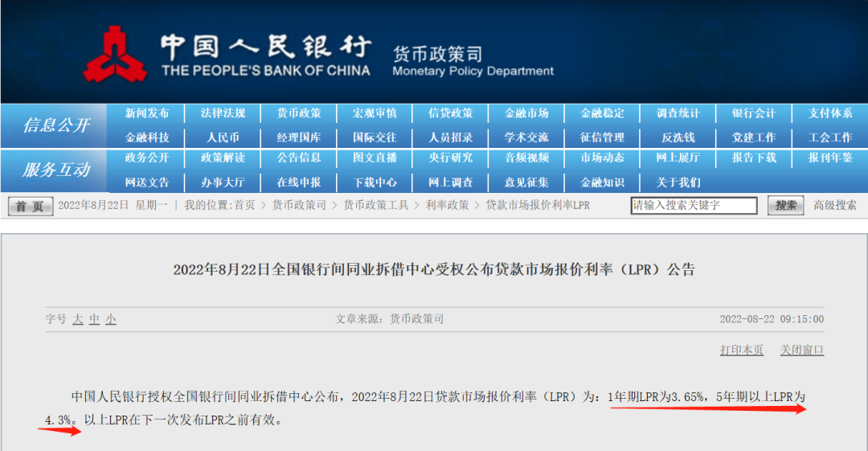
Task: Select 学术交流 navigation link
Action: pyautogui.click(x=526, y=137)
